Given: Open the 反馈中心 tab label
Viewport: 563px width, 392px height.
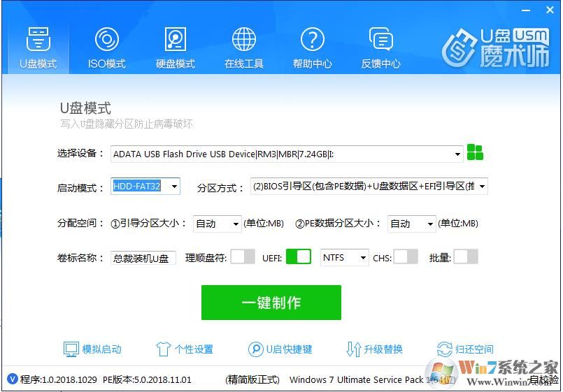Looking at the screenshot, I should tap(381, 64).
